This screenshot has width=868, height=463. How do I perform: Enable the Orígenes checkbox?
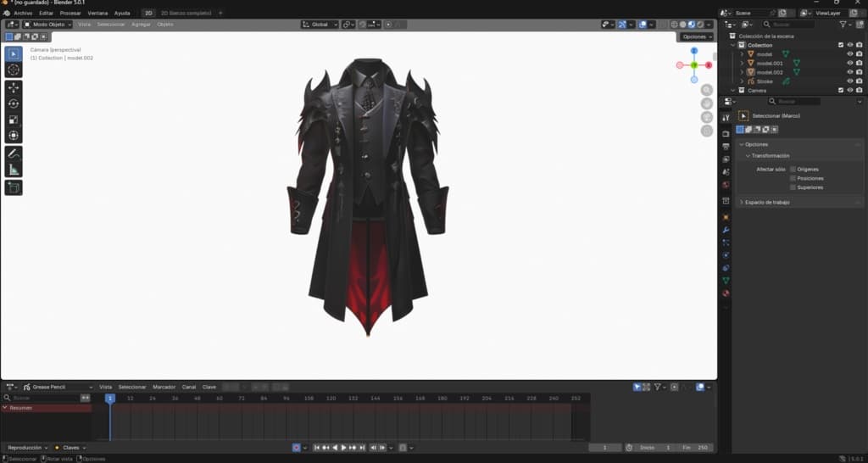(793, 170)
